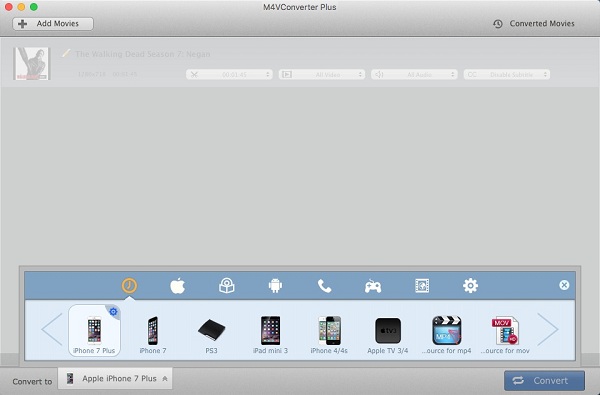Start conversion with the Convert button
This screenshot has height=395, width=600.
pyautogui.click(x=544, y=380)
